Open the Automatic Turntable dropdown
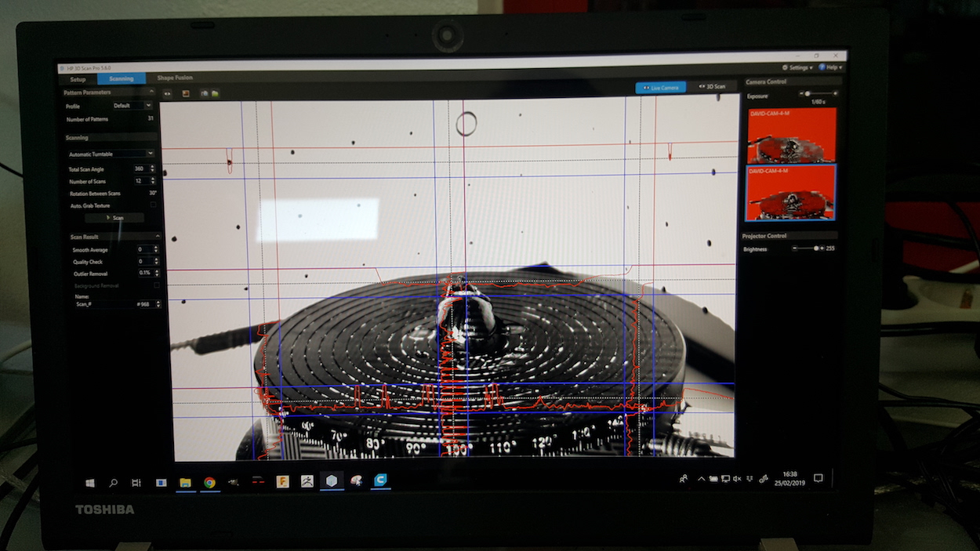Viewport: 980px width, 551px height. [111, 154]
